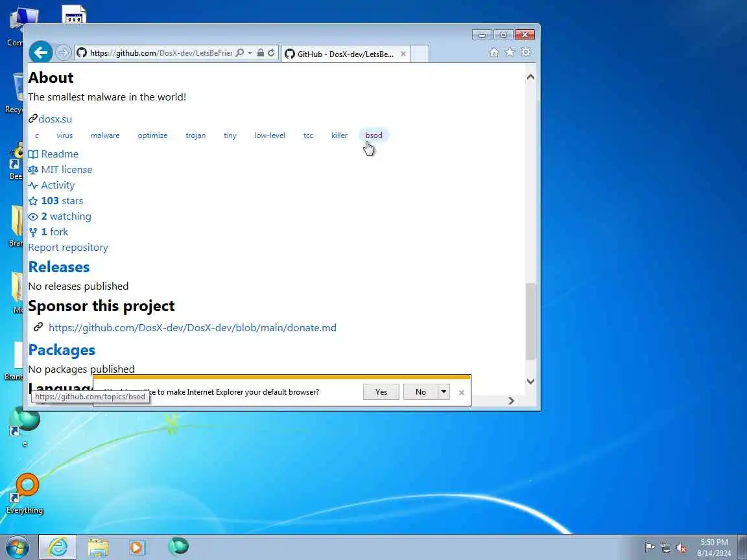Open the Releases heading link

coord(59,266)
